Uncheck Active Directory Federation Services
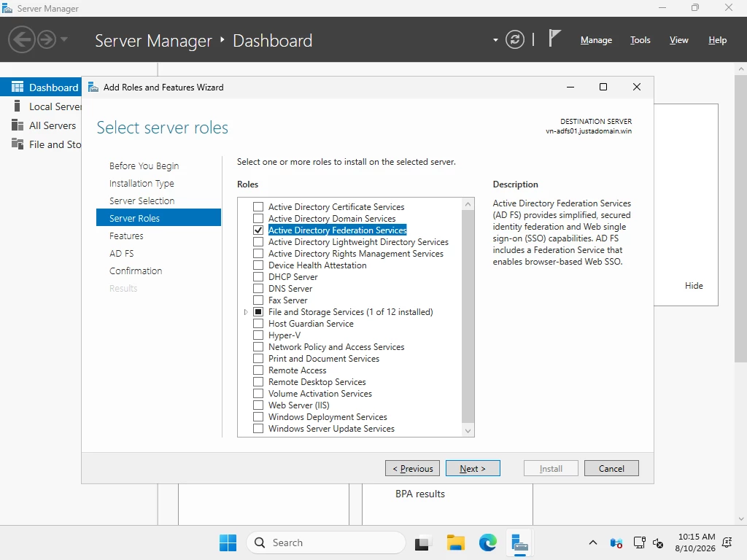 point(258,230)
